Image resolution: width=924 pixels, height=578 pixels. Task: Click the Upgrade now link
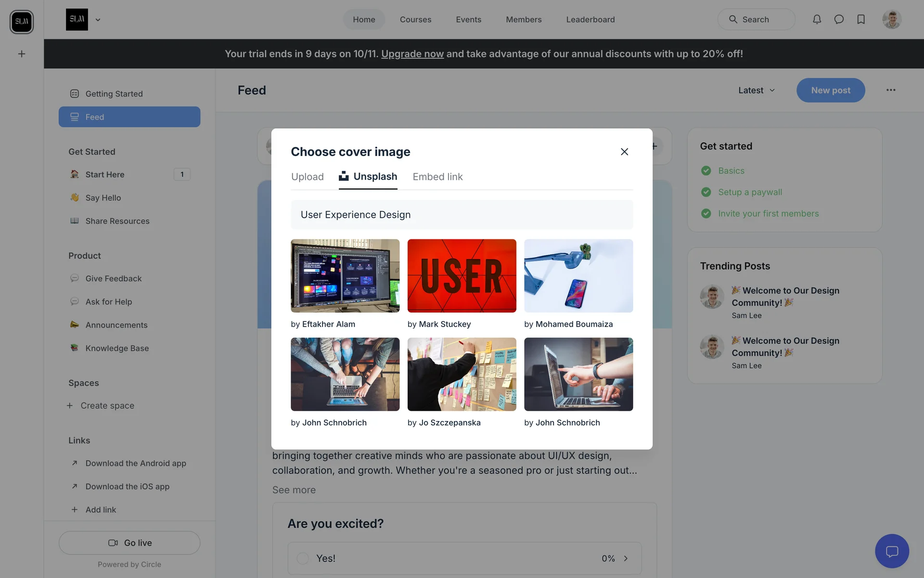(412, 54)
